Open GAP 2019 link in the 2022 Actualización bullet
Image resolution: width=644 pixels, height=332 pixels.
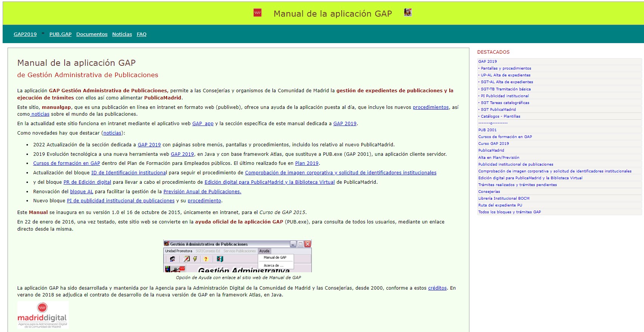149,145
